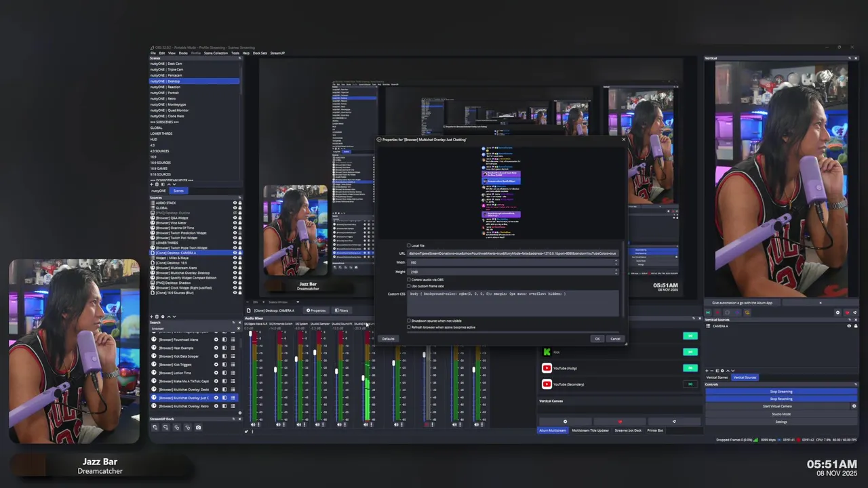Move vertical source down with chevron
868x488 pixels.
(x=733, y=371)
